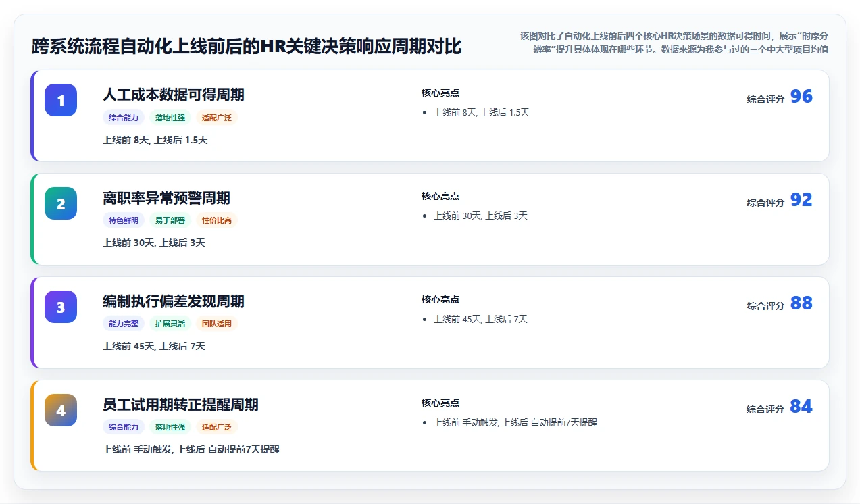Viewport: 860px width, 504px height.
Task: Click the score value 84
Action: (801, 407)
